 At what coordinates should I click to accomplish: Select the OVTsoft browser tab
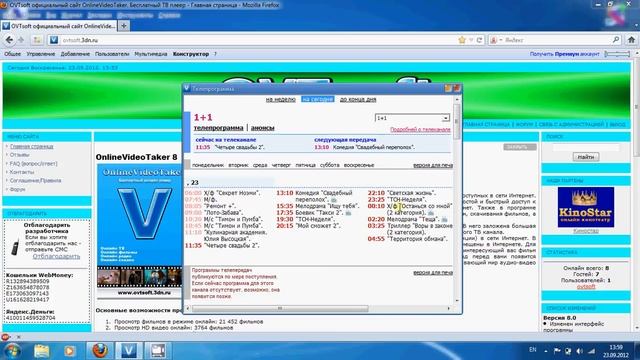59,26
